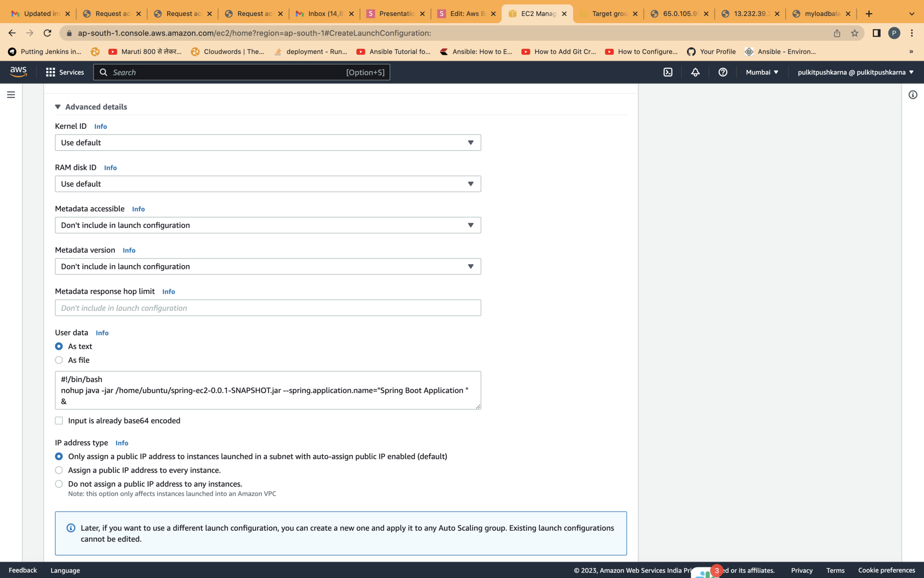Viewport: 924px width, 578px height.
Task: Select the As file radio button
Action: click(59, 360)
